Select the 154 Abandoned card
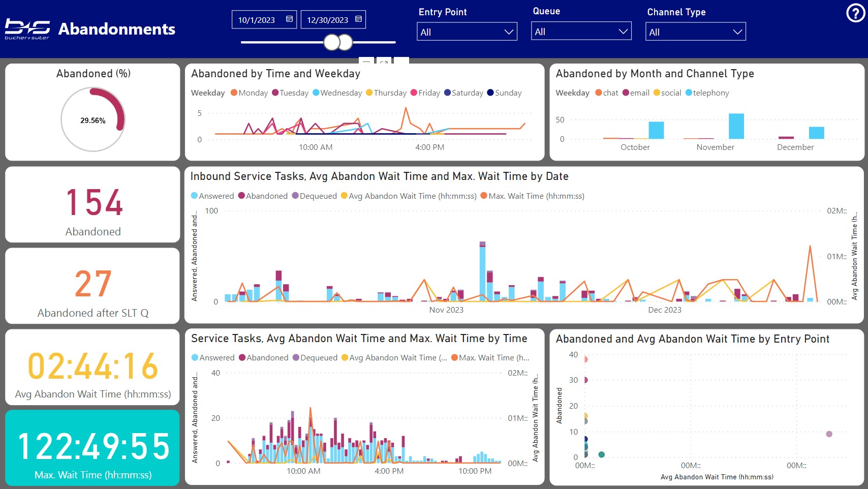The height and width of the screenshot is (489, 868). click(x=92, y=204)
